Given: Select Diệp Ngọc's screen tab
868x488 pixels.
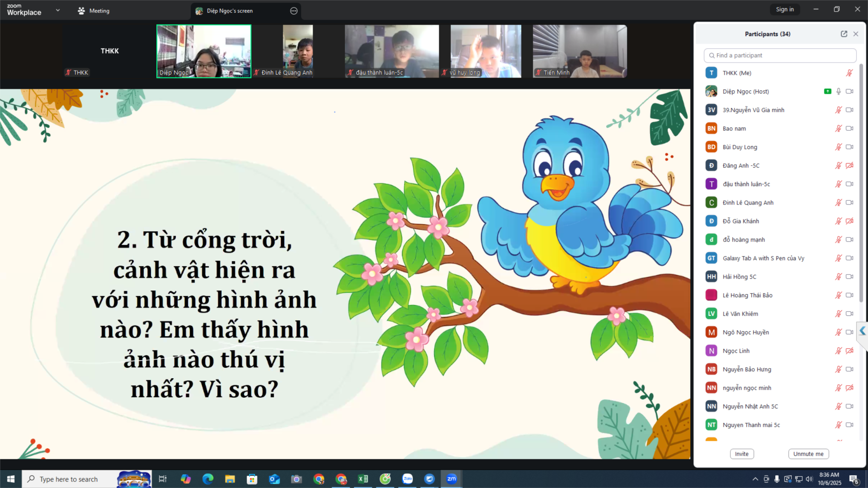Looking at the screenshot, I should [230, 11].
